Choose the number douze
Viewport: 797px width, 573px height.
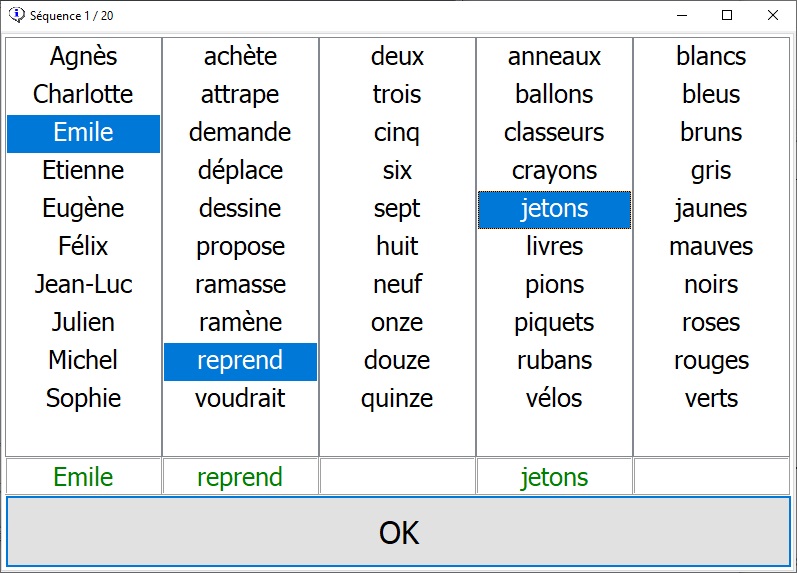(x=397, y=361)
